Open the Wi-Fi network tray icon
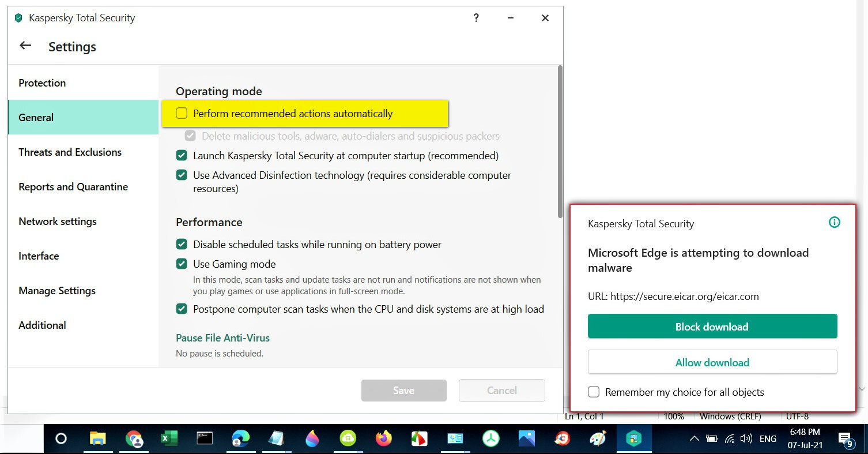Image resolution: width=868 pixels, height=454 pixels. [x=729, y=439]
